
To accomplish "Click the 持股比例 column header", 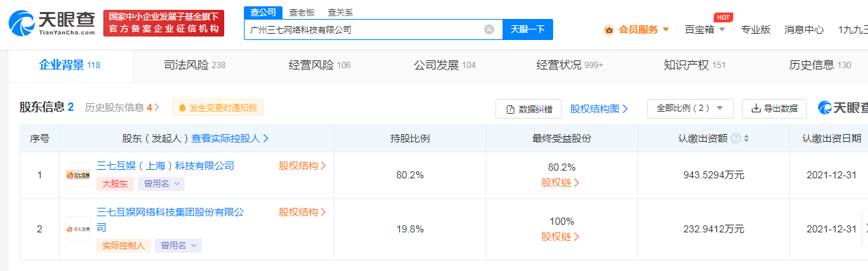I will (x=410, y=138).
